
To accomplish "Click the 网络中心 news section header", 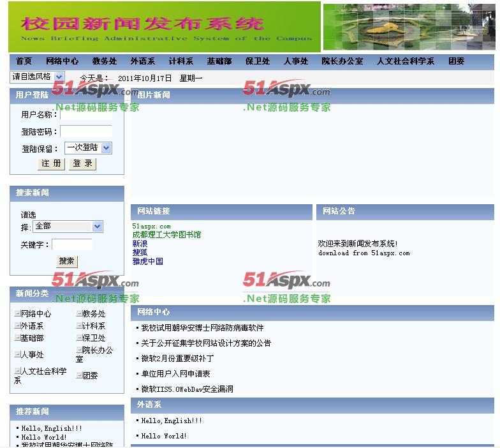I will tap(312, 313).
